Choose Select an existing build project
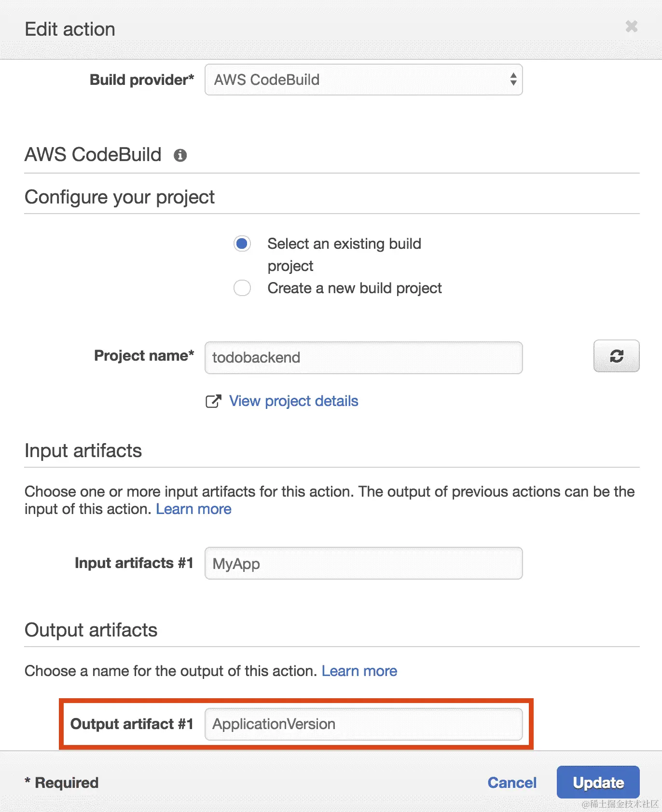 242,244
